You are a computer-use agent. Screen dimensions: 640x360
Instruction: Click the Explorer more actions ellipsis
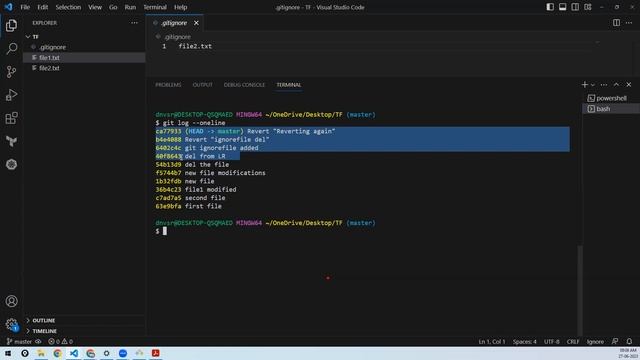(x=134, y=23)
